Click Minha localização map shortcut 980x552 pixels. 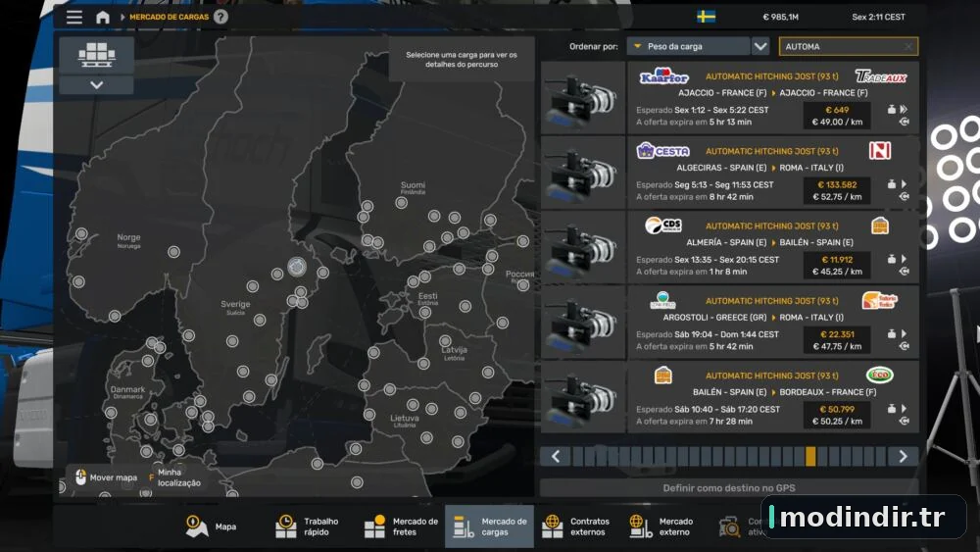tap(174, 477)
